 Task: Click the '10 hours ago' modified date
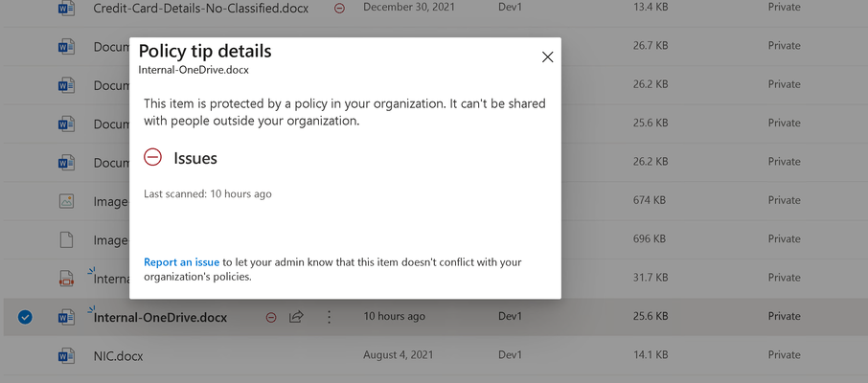pos(394,316)
